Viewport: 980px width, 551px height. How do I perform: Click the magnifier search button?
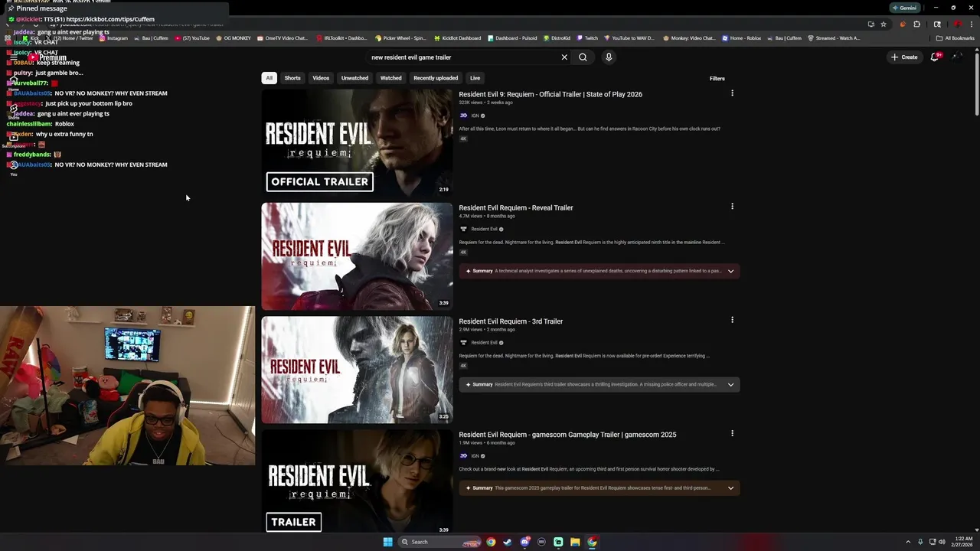pyautogui.click(x=583, y=57)
